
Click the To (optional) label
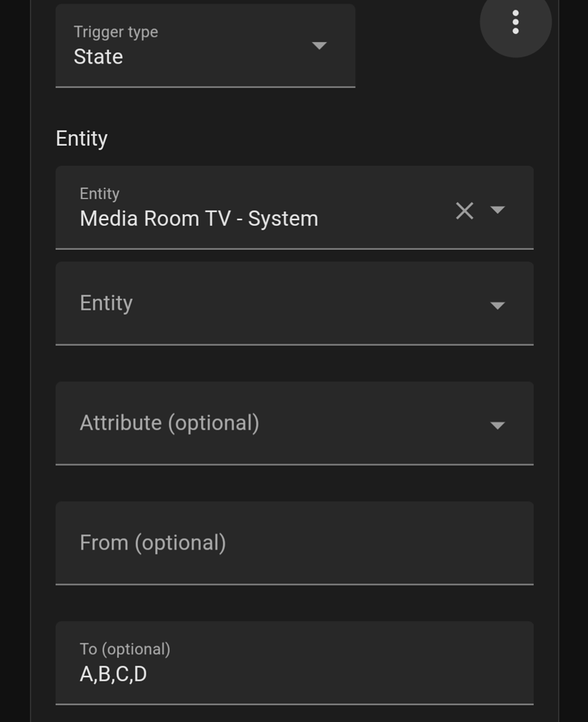tap(125, 649)
